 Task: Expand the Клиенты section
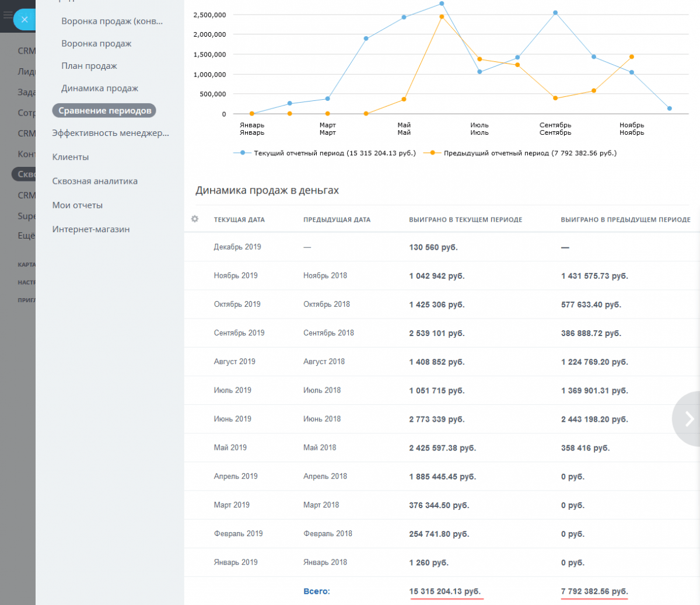71,157
